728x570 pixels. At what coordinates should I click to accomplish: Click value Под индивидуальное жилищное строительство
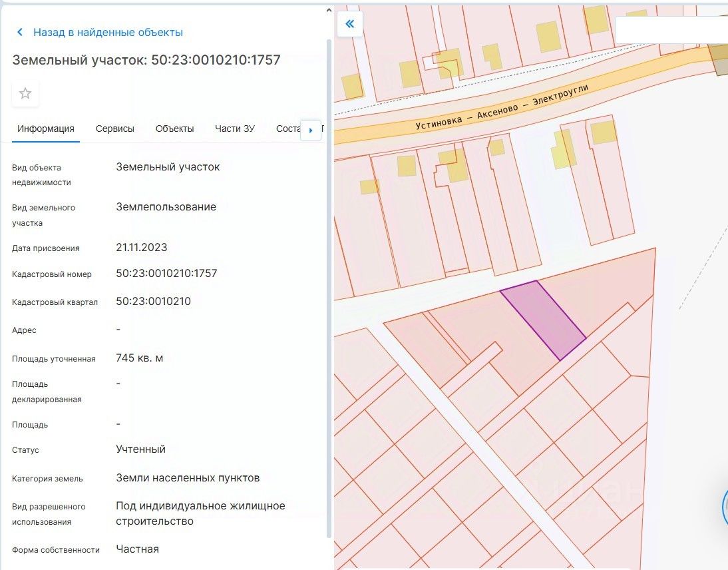200,513
